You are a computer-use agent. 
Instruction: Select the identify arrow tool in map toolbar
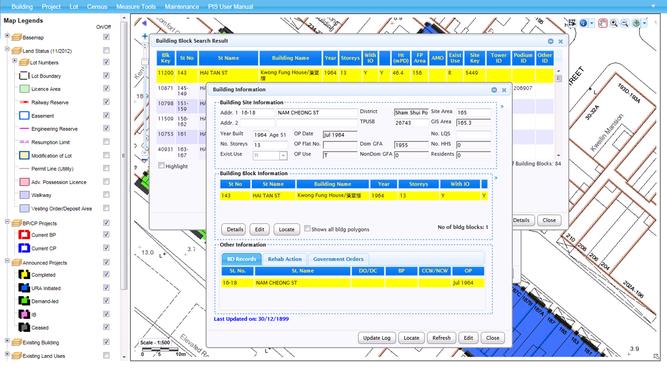pyautogui.click(x=572, y=23)
